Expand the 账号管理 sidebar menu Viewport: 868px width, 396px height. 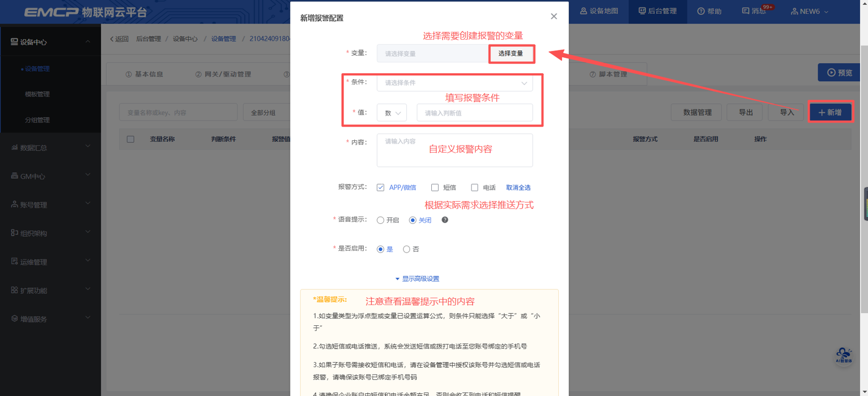click(50, 205)
